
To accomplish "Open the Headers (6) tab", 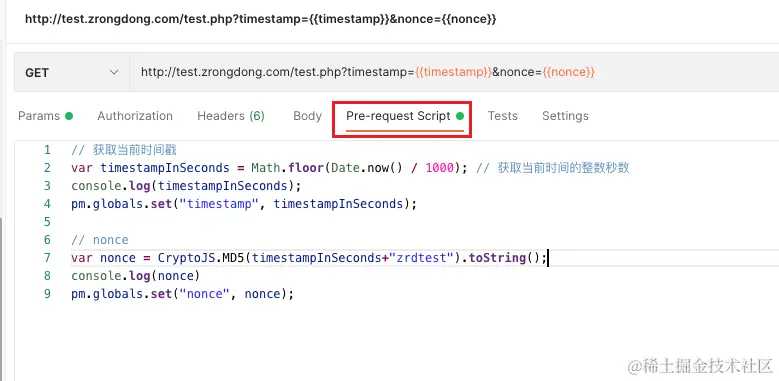I will (231, 116).
